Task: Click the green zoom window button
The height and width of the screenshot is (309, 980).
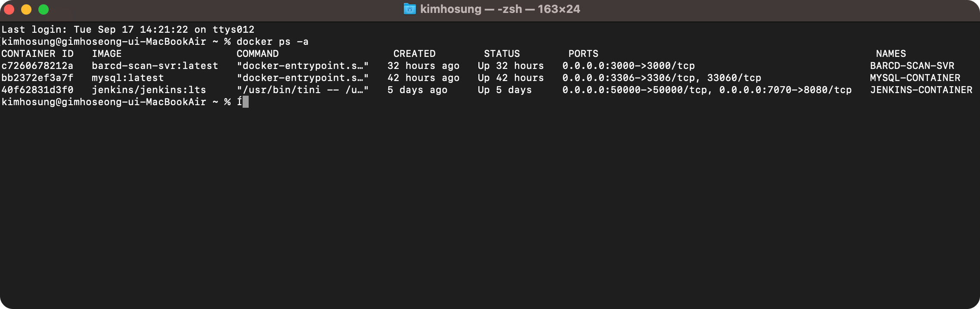Action: [44, 9]
